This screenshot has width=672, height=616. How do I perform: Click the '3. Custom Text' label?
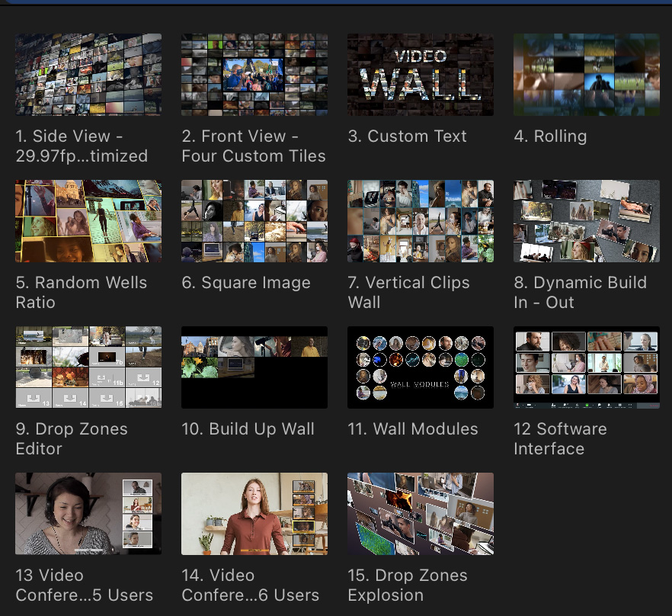coord(408,136)
